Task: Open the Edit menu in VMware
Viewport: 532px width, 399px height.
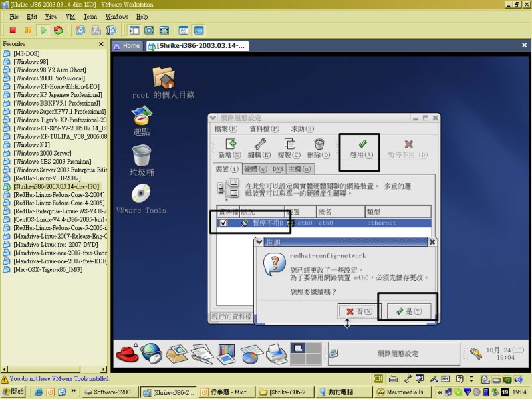Action: [32, 17]
